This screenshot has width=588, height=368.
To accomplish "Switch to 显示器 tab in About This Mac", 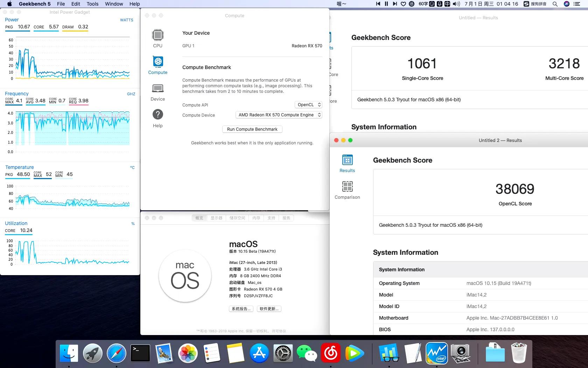I will 216,218.
